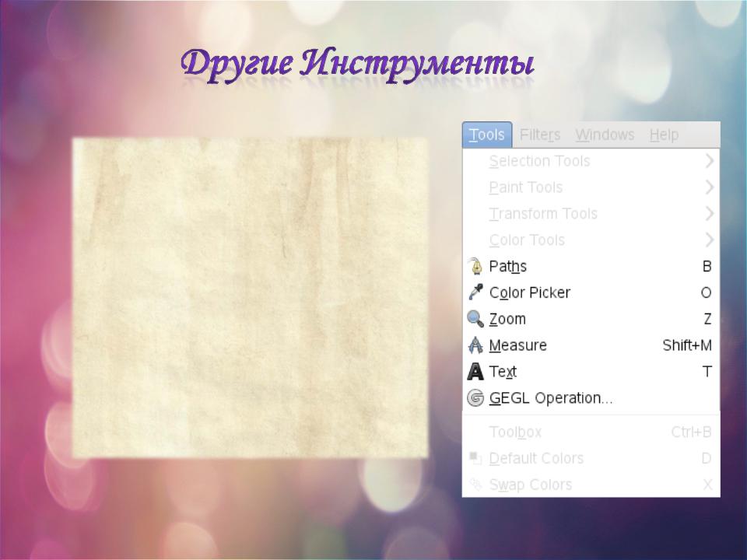Select Text menu item
This screenshot has width=747, height=560.
pyautogui.click(x=591, y=372)
